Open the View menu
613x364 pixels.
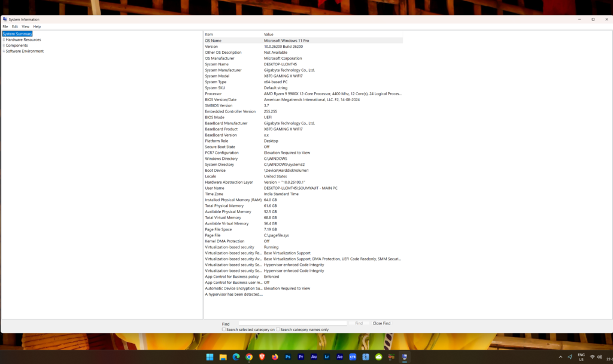point(25,26)
